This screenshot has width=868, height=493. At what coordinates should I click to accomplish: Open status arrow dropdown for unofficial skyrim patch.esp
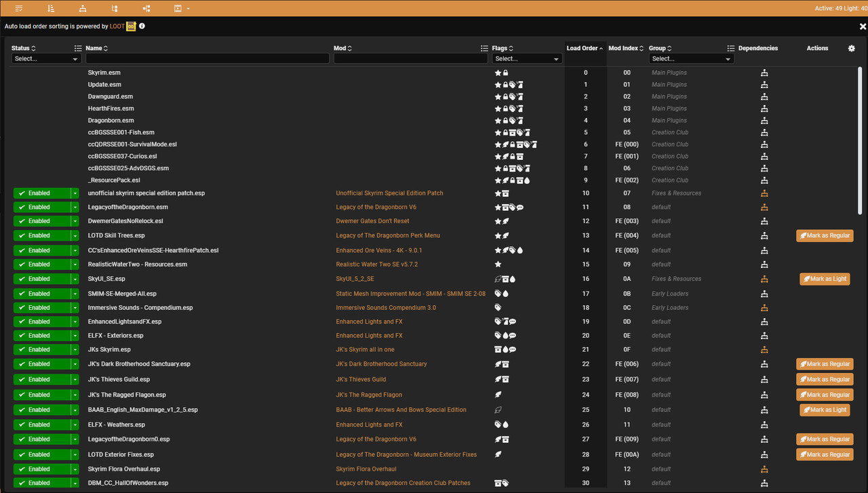click(75, 193)
